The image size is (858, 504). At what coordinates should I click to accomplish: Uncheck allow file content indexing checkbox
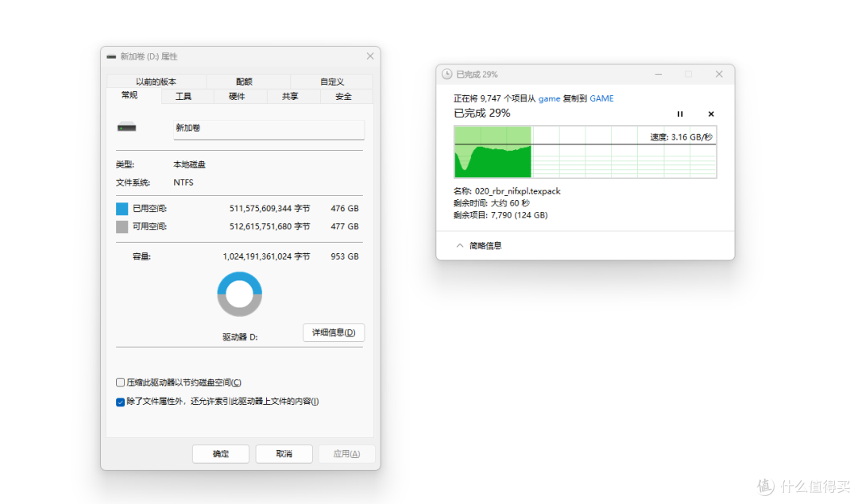121,402
